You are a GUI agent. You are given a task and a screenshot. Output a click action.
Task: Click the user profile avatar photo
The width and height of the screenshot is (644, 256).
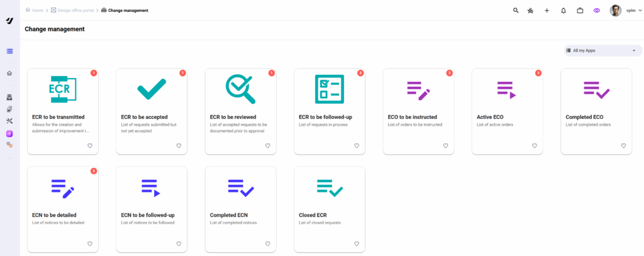[615, 11]
